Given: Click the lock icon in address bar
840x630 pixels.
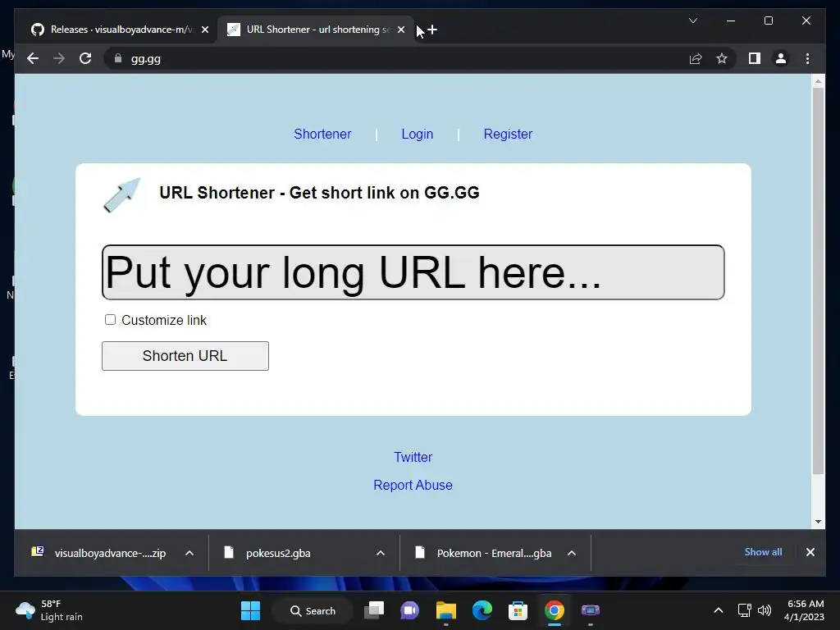Looking at the screenshot, I should pyautogui.click(x=118, y=58).
